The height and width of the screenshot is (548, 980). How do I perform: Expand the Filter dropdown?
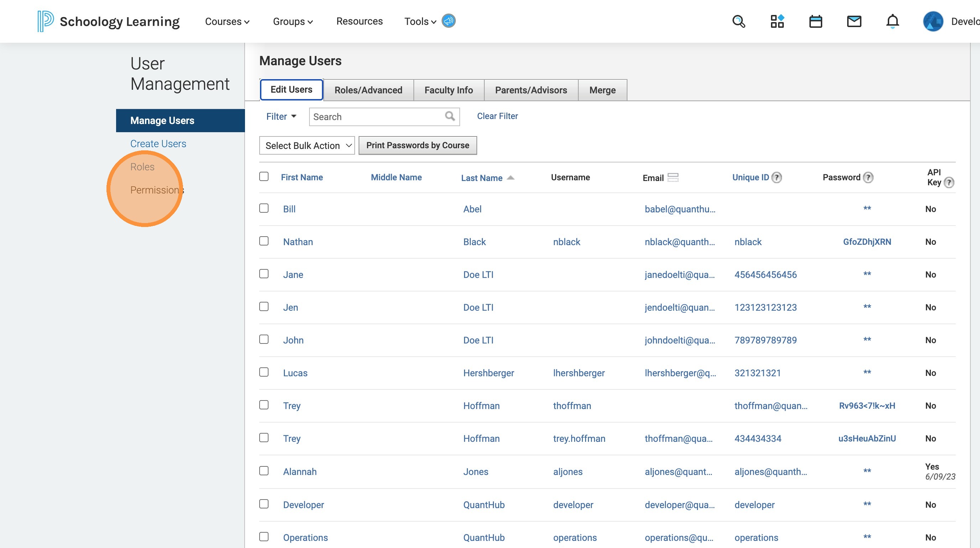click(x=281, y=117)
